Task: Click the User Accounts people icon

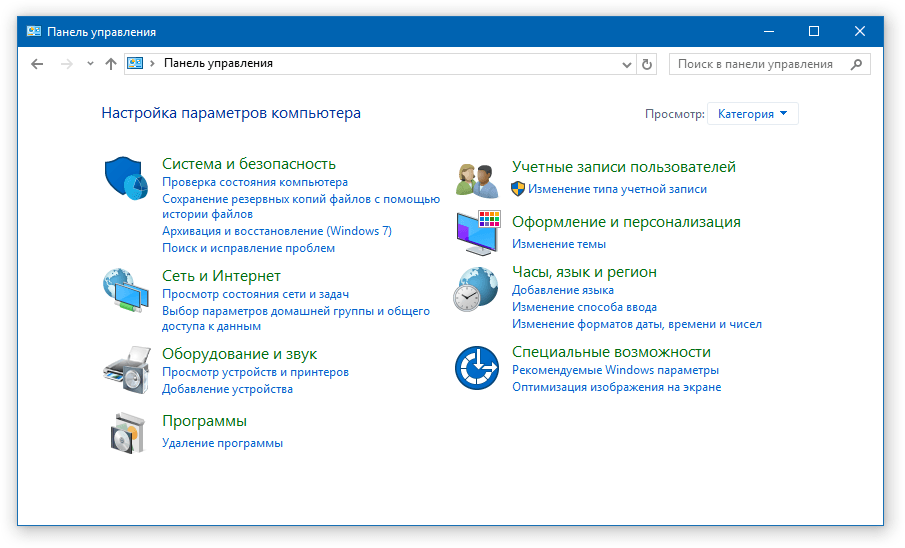Action: [477, 180]
